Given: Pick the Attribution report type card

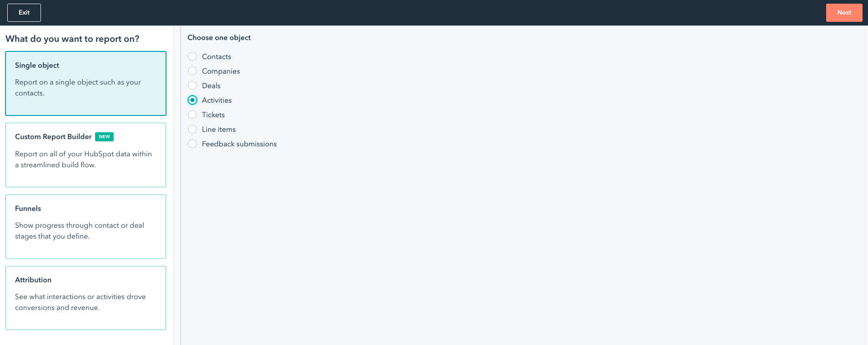Looking at the screenshot, I should click(86, 298).
